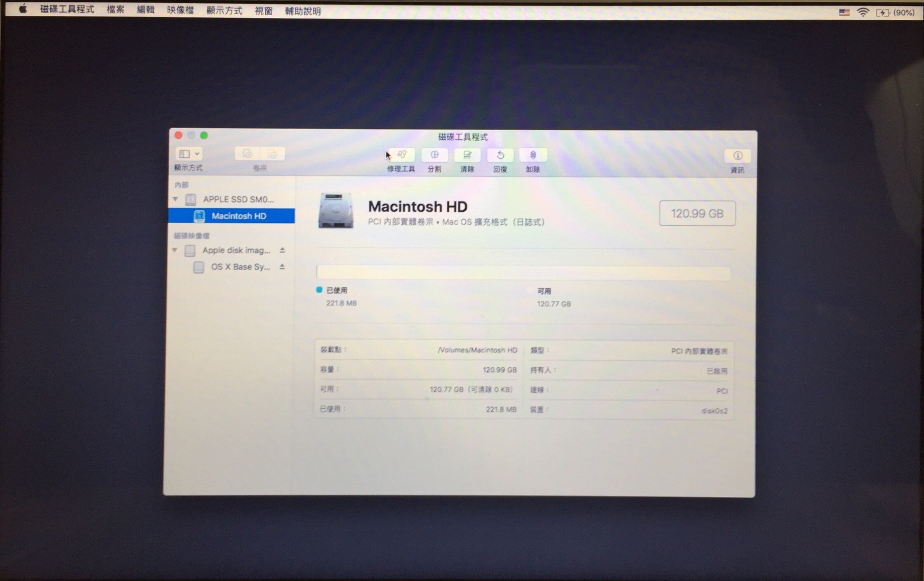Open the Partition (分割) tool
This screenshot has width=924, height=581.
pos(434,155)
